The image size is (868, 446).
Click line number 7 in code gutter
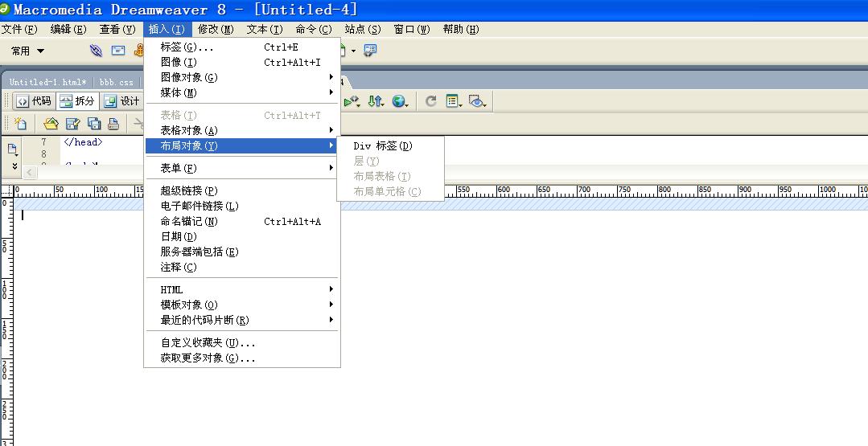click(x=43, y=142)
